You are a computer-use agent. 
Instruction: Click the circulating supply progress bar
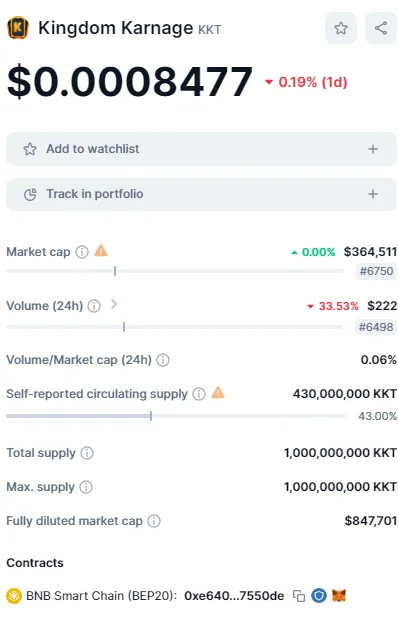(x=176, y=416)
